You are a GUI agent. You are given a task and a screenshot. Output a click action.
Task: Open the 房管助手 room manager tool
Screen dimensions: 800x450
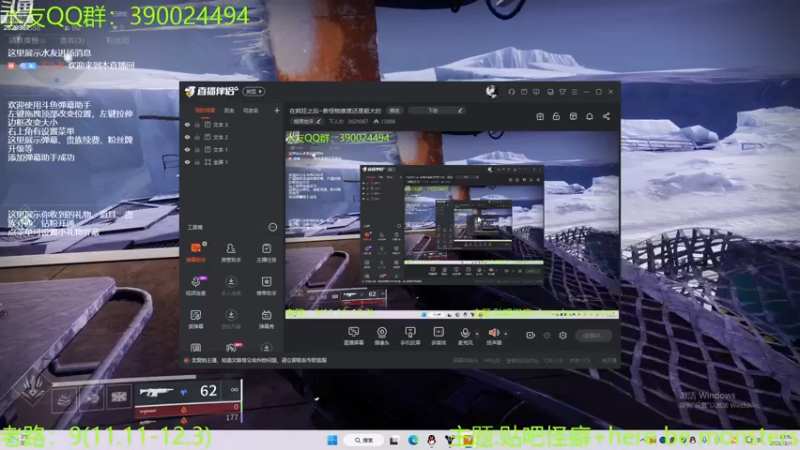[x=231, y=252]
